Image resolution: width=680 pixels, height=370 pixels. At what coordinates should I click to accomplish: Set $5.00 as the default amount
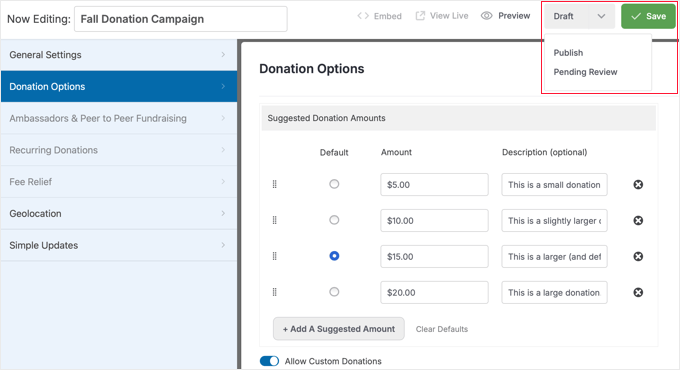334,184
